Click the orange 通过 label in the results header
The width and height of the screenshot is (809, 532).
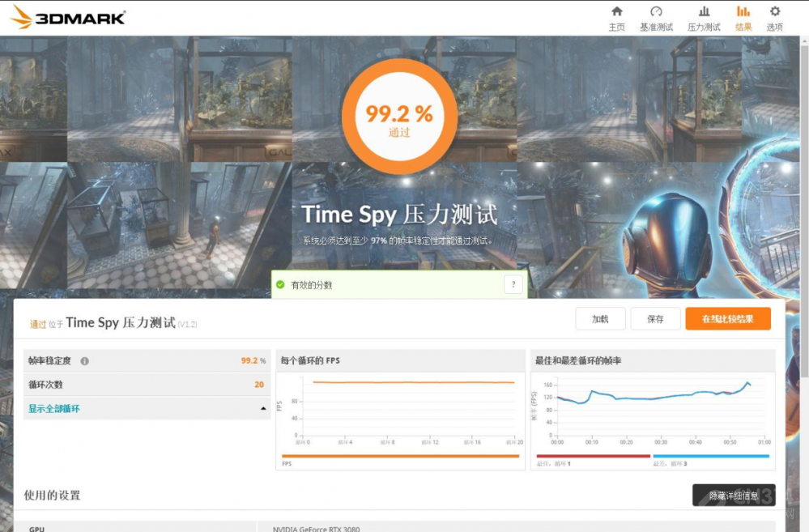(38, 324)
